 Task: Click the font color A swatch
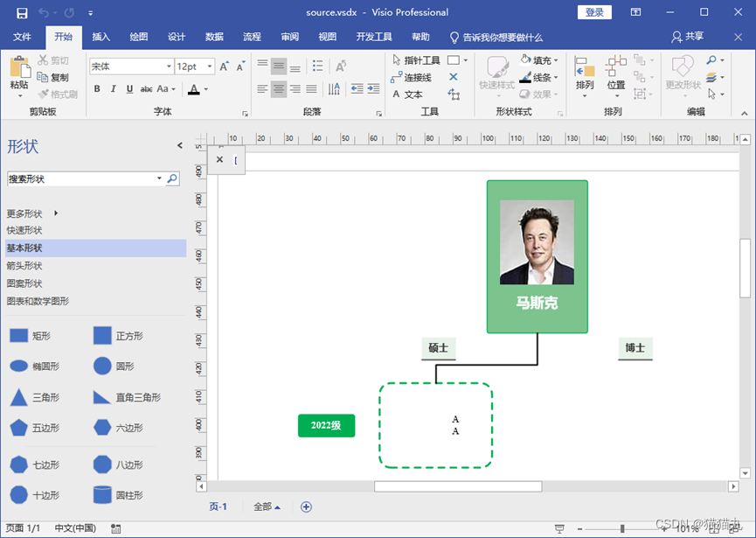point(194,89)
